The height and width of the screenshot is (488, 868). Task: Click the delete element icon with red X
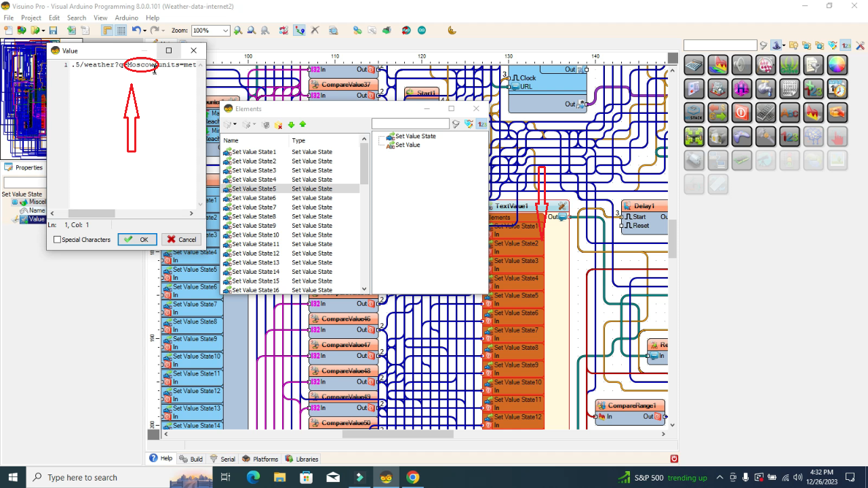pos(278,125)
